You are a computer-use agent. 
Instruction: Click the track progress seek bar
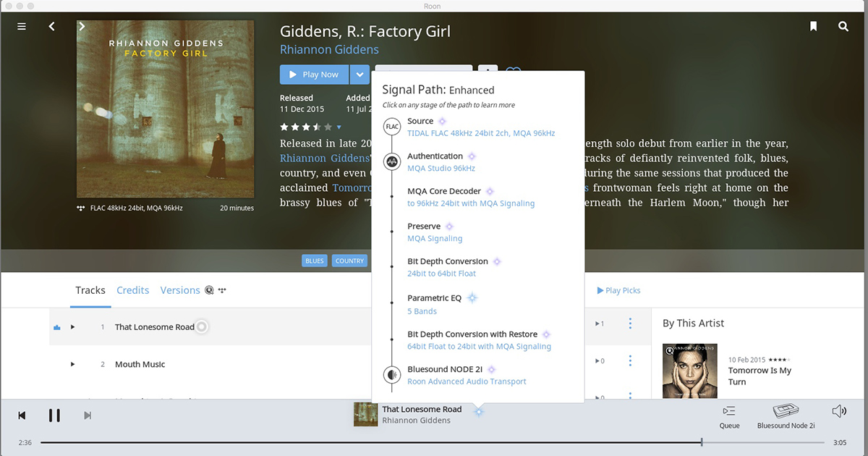click(433, 442)
